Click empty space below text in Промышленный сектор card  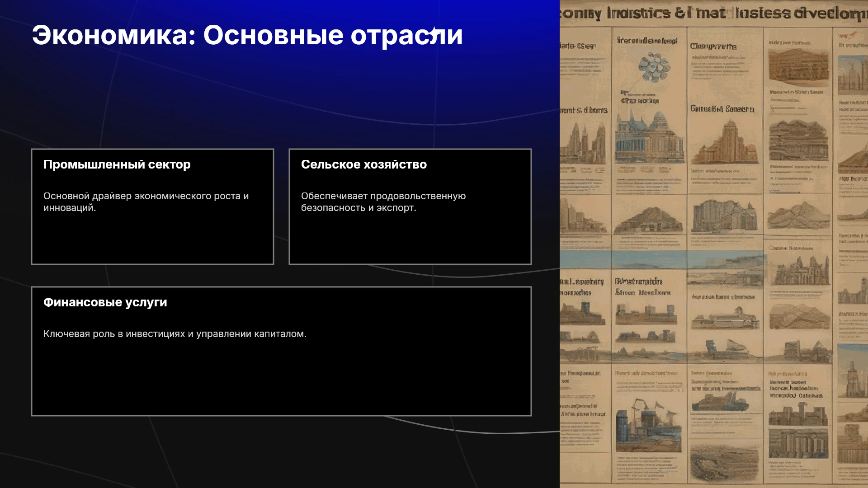(152, 239)
